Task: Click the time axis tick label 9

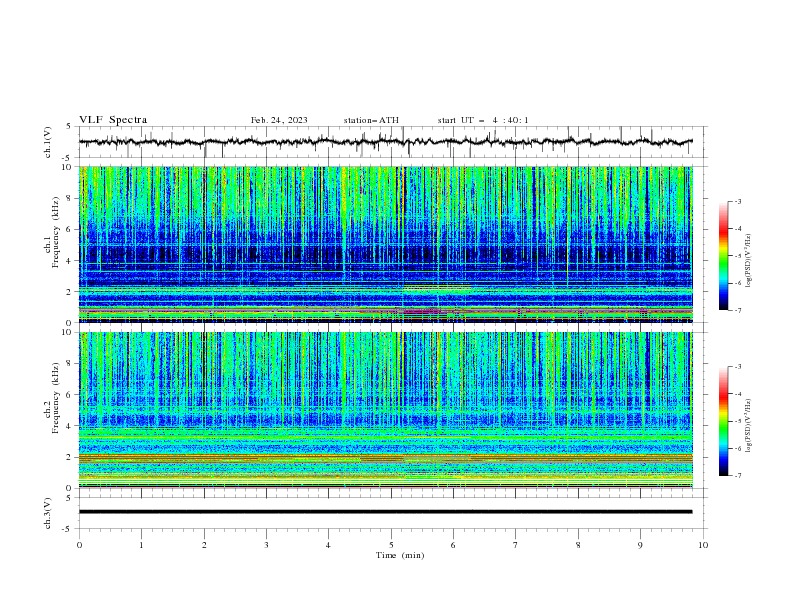Action: coord(640,545)
